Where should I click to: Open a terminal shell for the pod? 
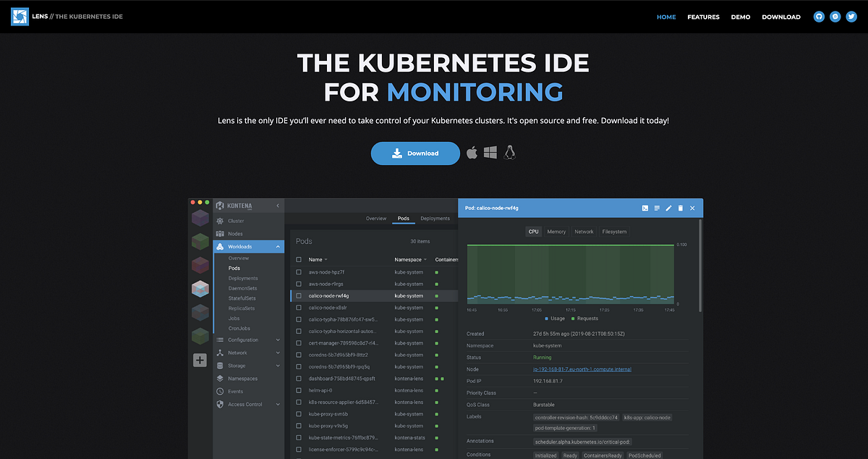(x=644, y=208)
